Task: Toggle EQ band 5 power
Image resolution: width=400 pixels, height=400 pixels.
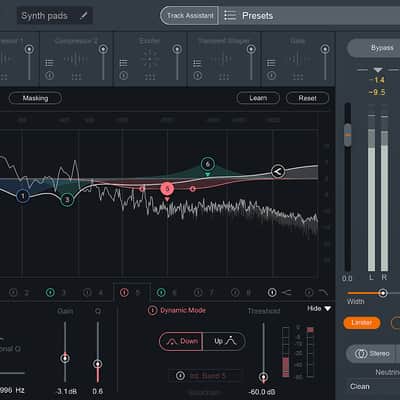Action: 124,293
